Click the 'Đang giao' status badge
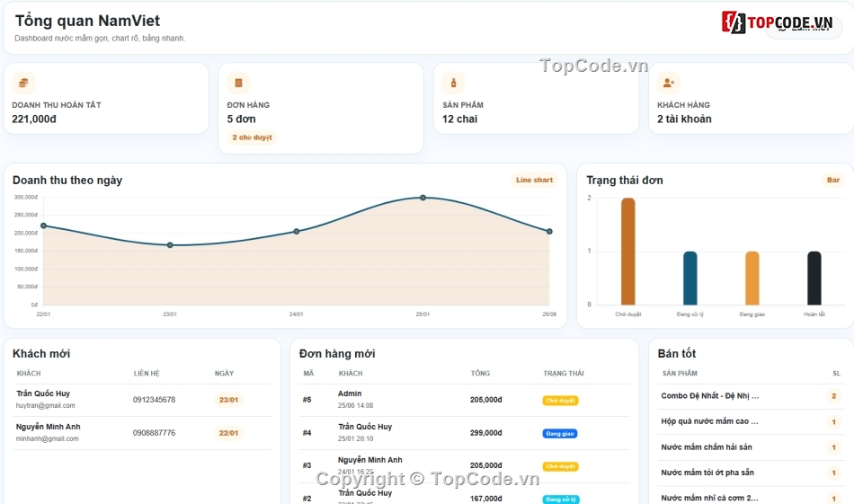The image size is (854, 504). (x=560, y=434)
